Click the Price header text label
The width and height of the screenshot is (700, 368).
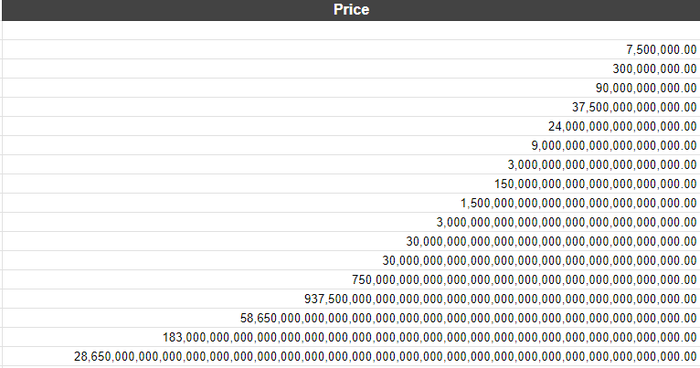[351, 10]
